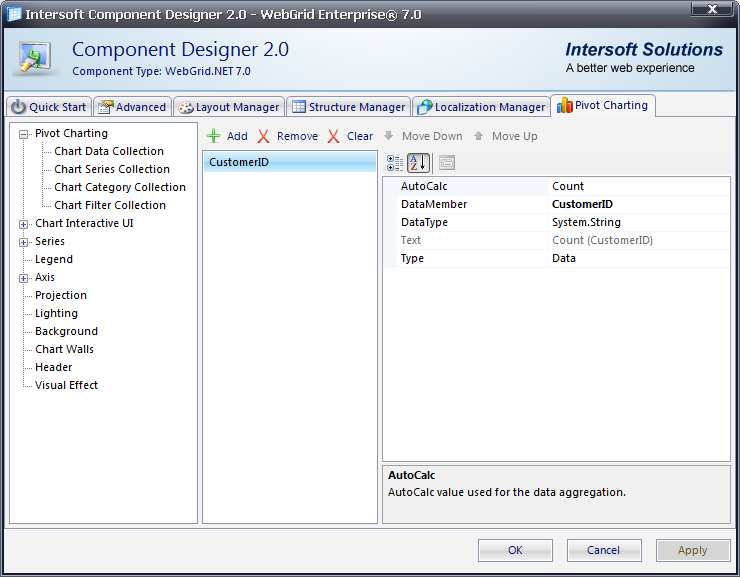The height and width of the screenshot is (577, 740).
Task: Click the red Clear X icon
Action: tap(333, 136)
